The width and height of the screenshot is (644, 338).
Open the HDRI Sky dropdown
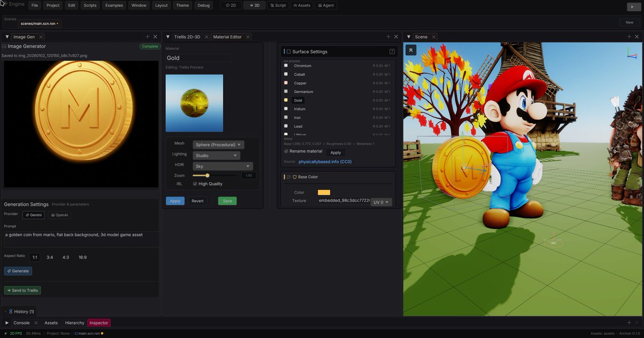(223, 166)
